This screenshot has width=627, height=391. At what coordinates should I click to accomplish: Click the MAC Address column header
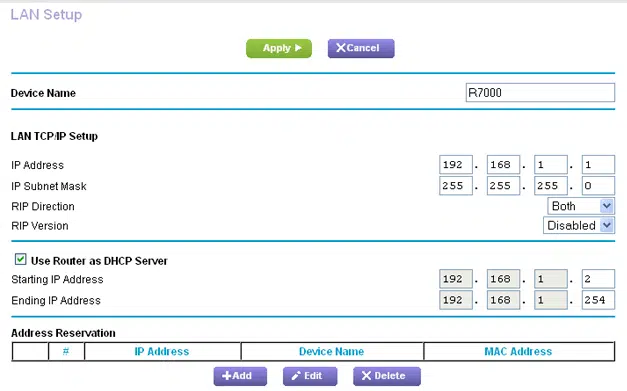[x=518, y=351]
